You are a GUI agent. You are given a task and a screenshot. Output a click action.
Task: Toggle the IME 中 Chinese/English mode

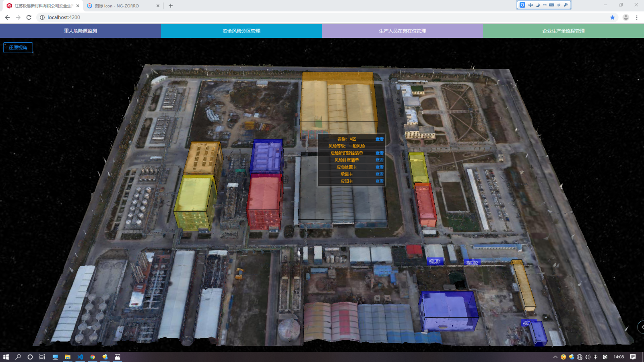point(530,5)
